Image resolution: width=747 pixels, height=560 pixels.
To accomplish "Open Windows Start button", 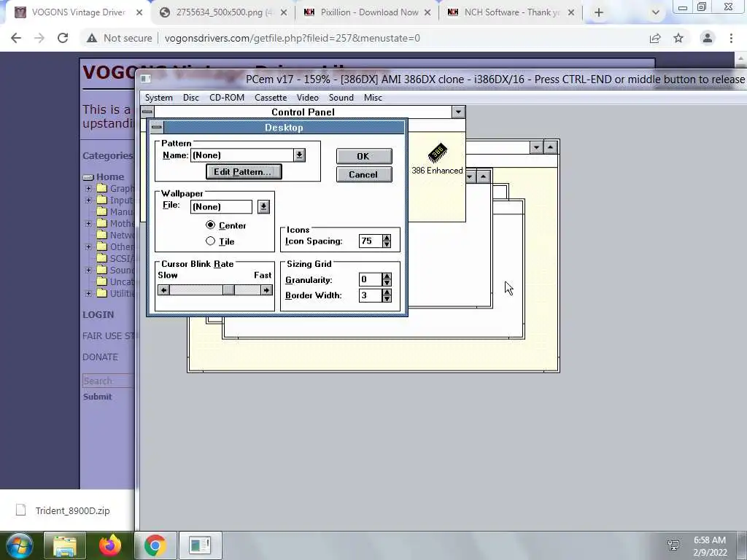I will pos(19,545).
